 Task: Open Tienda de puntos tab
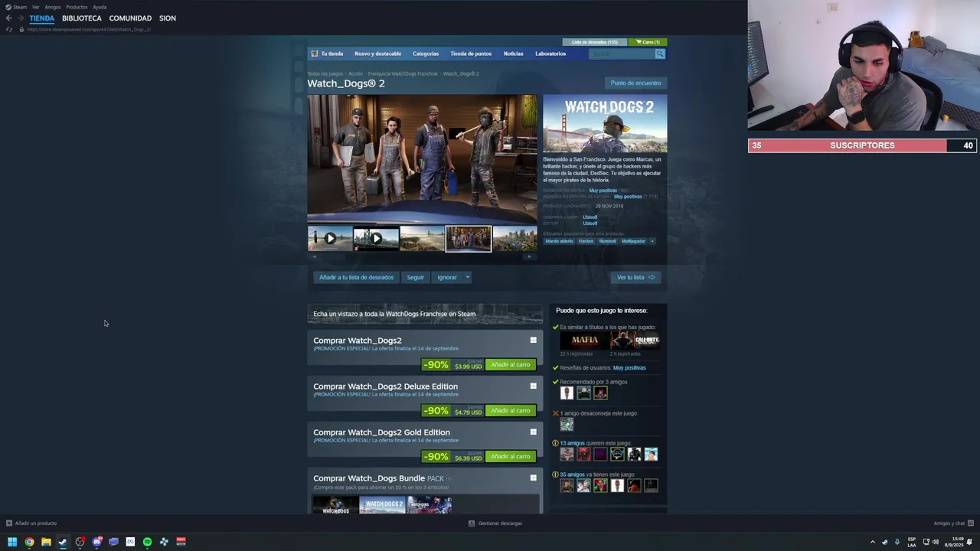pos(471,54)
